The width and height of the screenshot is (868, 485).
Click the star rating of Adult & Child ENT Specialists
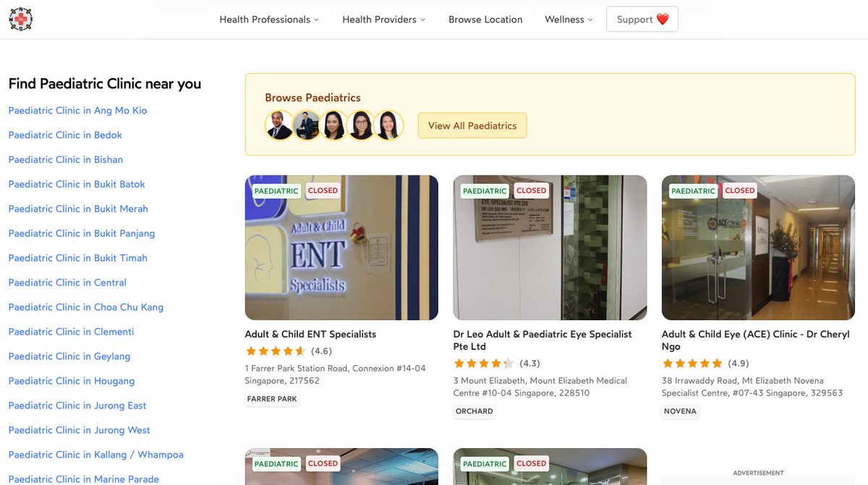(x=276, y=351)
